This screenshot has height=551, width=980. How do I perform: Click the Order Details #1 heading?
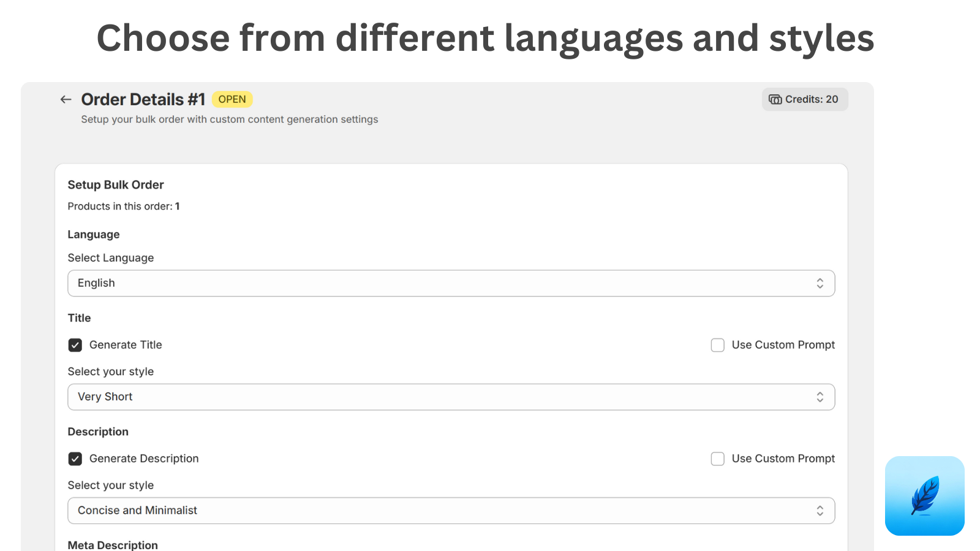point(143,99)
